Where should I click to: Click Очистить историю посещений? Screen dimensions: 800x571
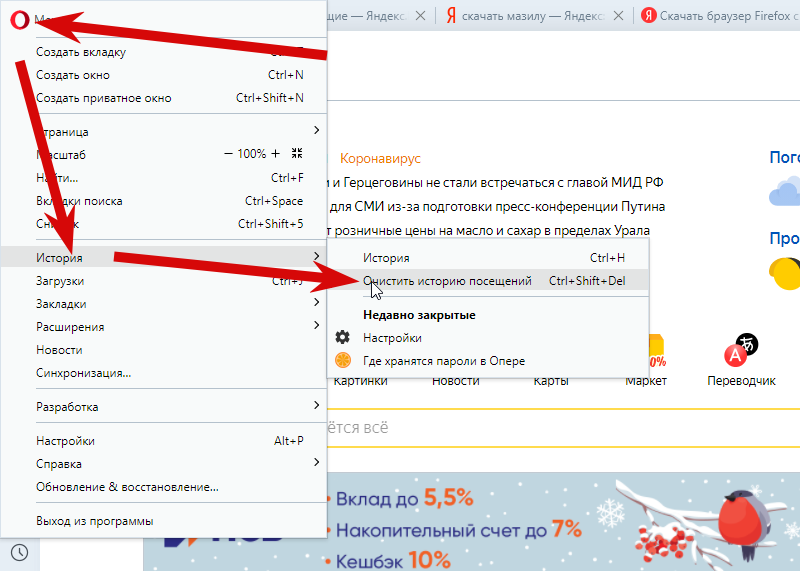coord(488,281)
